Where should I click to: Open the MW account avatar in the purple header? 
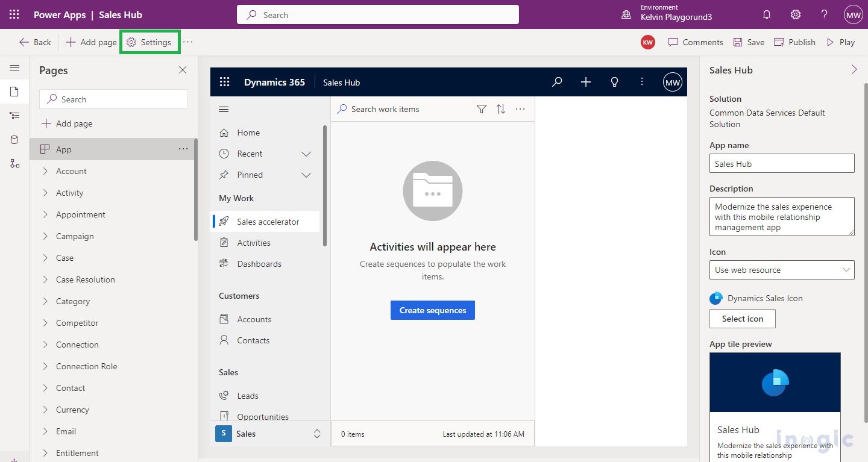click(854, 14)
